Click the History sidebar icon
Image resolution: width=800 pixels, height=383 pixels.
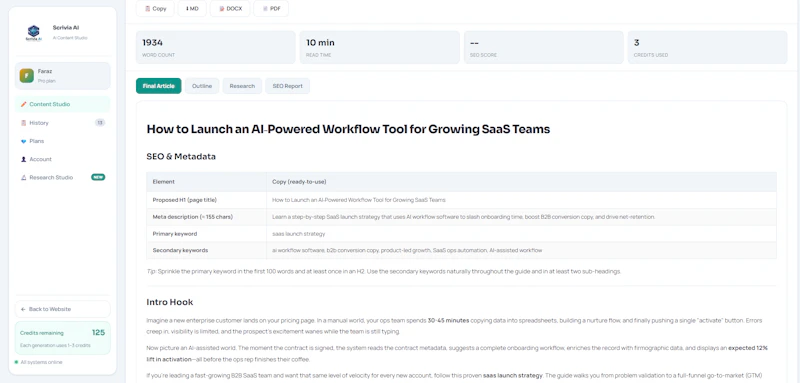click(x=23, y=123)
